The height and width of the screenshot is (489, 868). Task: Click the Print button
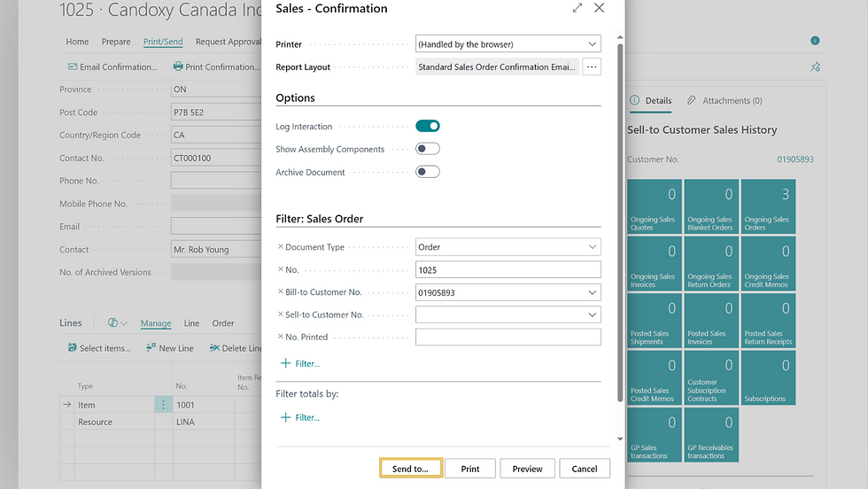pyautogui.click(x=470, y=469)
